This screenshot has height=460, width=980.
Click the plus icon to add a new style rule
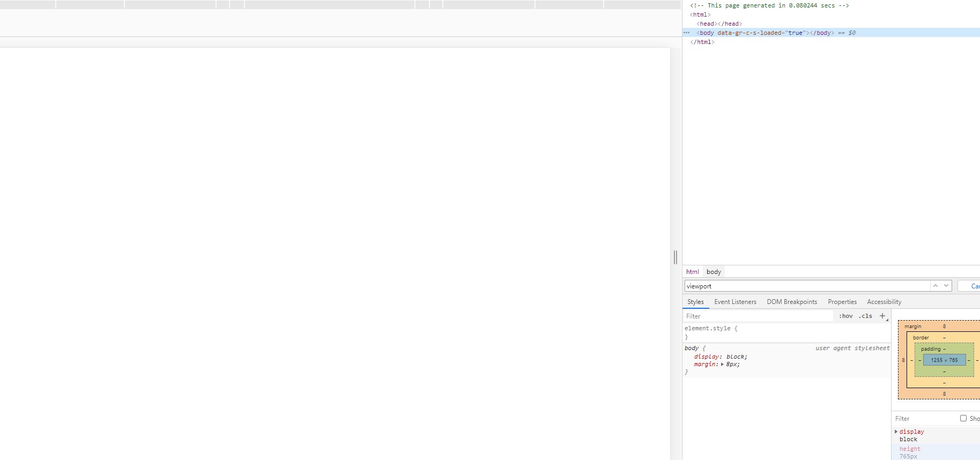(882, 316)
